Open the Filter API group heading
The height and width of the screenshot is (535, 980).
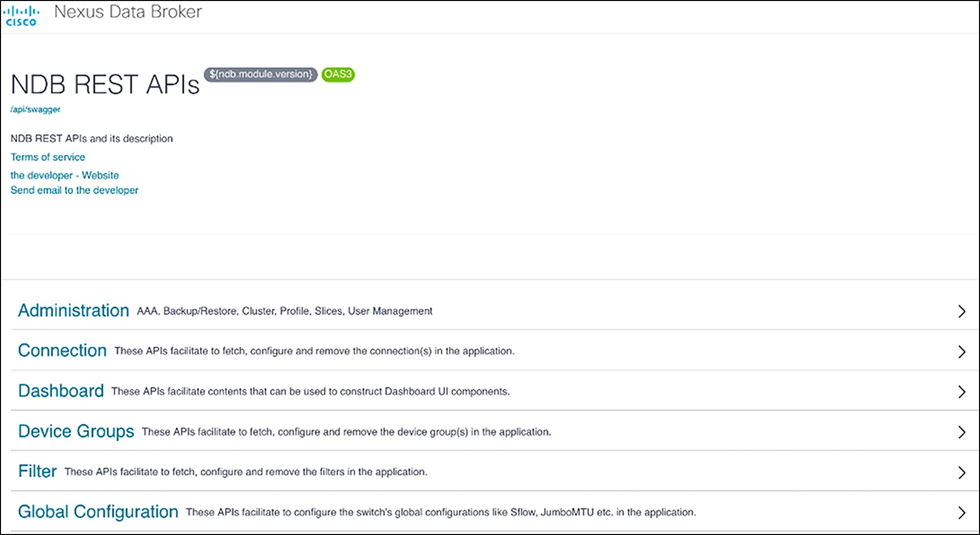tap(37, 471)
